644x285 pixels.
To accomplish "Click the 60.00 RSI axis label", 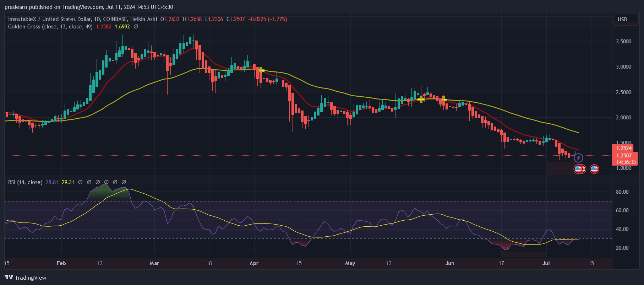I will point(622,210).
